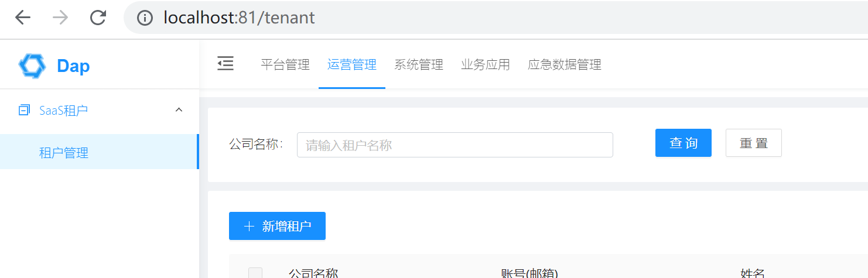Go forward with the browser forward arrow

[x=60, y=18]
